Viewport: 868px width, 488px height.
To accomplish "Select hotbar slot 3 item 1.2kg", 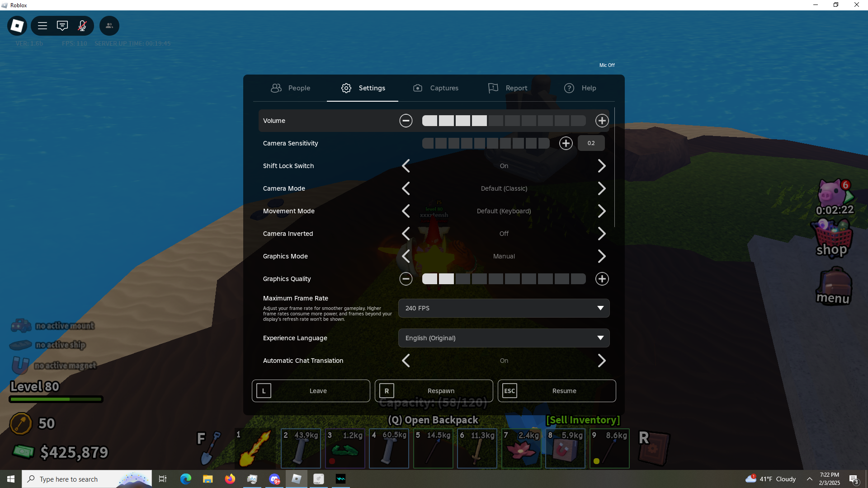I will pos(345,448).
